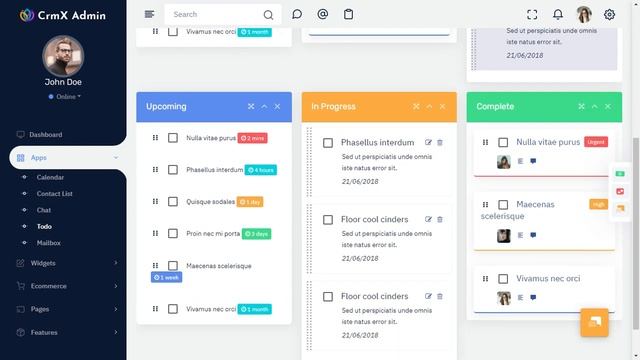Check the Nulla vitae purus upcoming task
This screenshot has width=640, height=360.
point(173,138)
